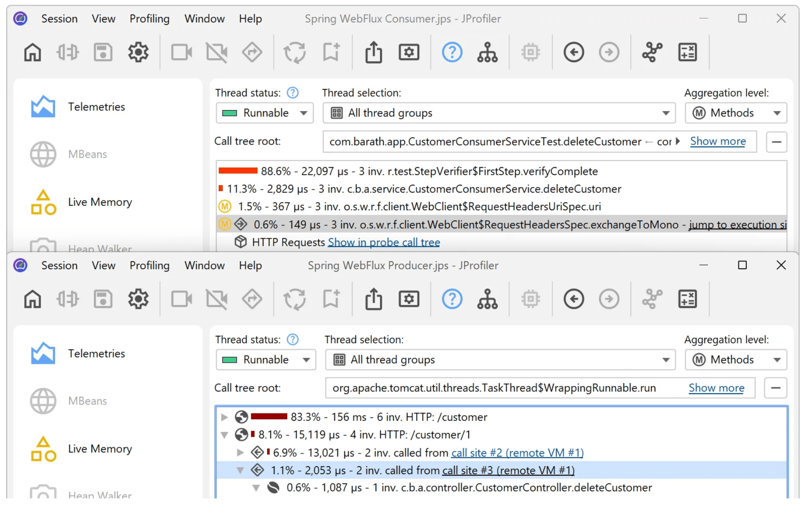Screen dimensions: 812x505
Task: Click the calculator-style icon in Consumer window toolbar
Action: click(x=688, y=52)
